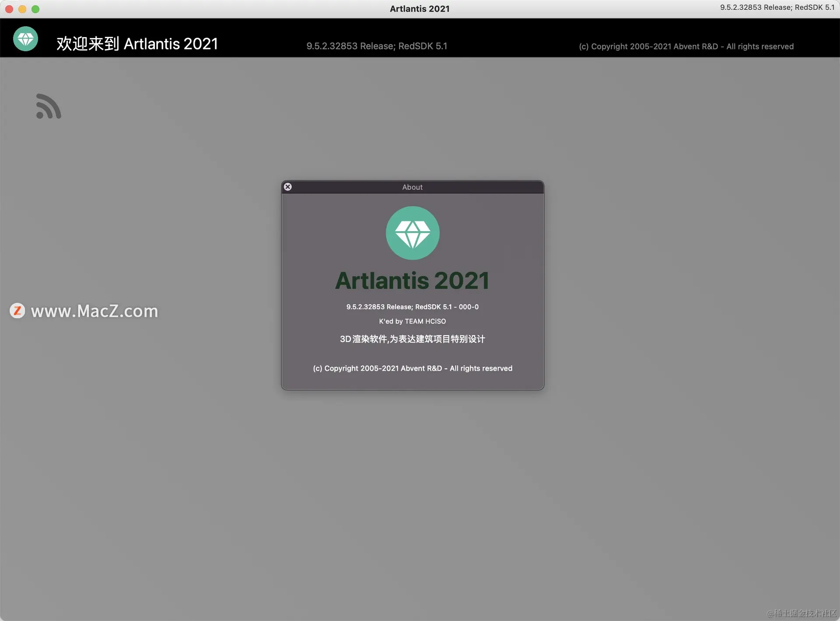840x621 pixels.
Task: Click the K'ed by TEAM HCiSO text
Action: (412, 321)
